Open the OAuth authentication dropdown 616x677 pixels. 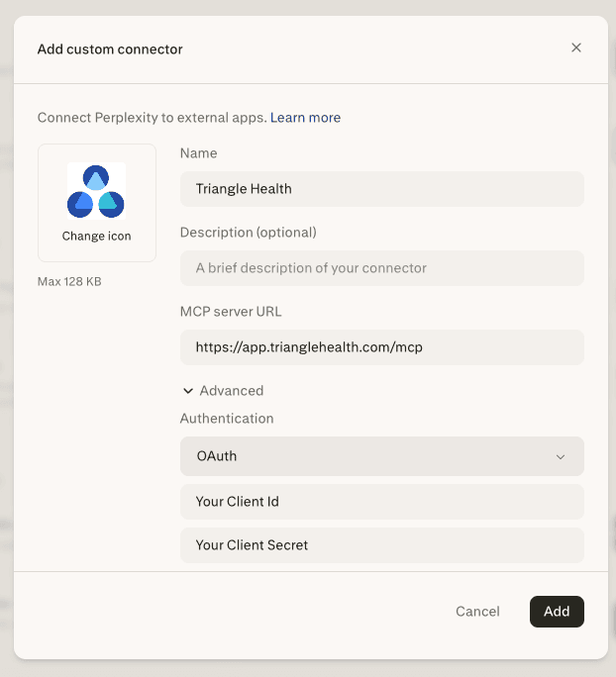tap(382, 456)
